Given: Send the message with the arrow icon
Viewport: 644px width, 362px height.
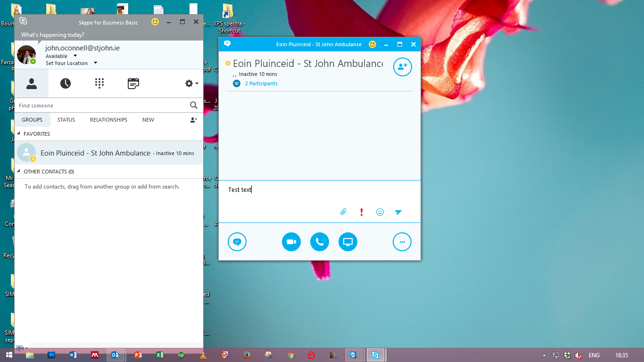Looking at the screenshot, I should point(398,212).
